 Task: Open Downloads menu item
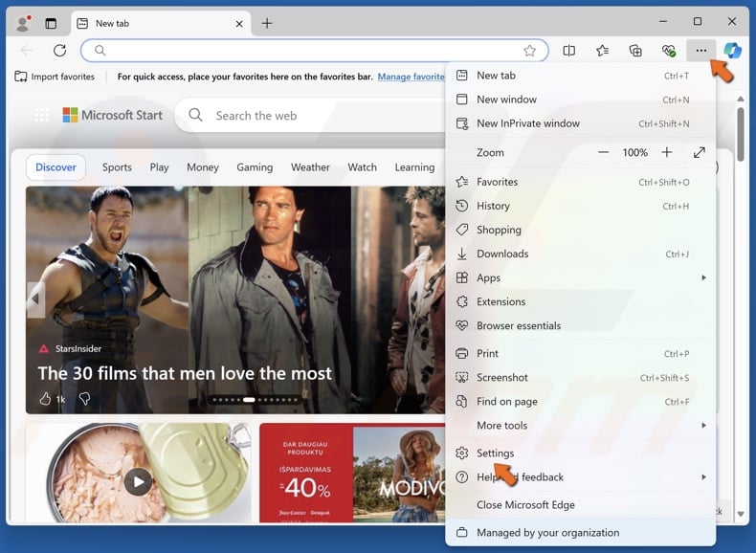click(581, 254)
